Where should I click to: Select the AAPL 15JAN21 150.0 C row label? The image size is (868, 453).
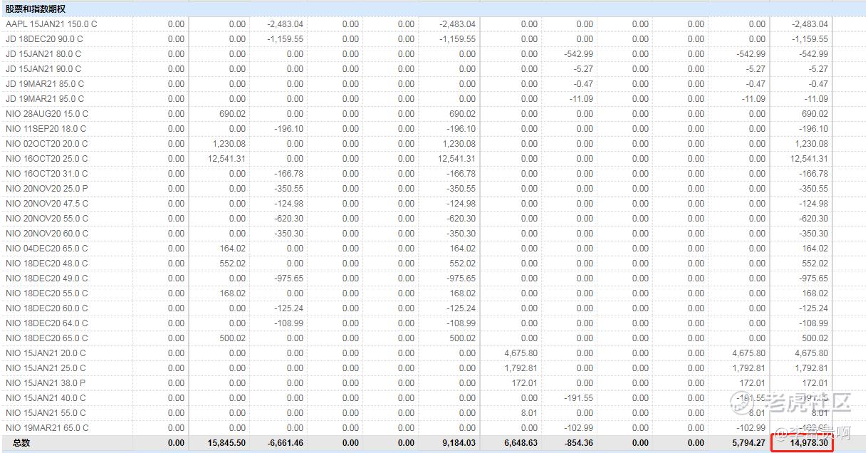[51, 24]
